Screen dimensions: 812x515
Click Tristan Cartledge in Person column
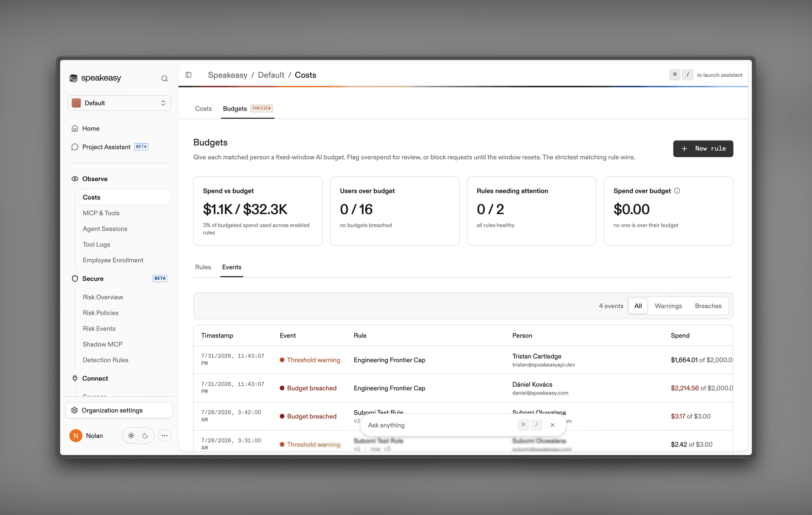537,356
